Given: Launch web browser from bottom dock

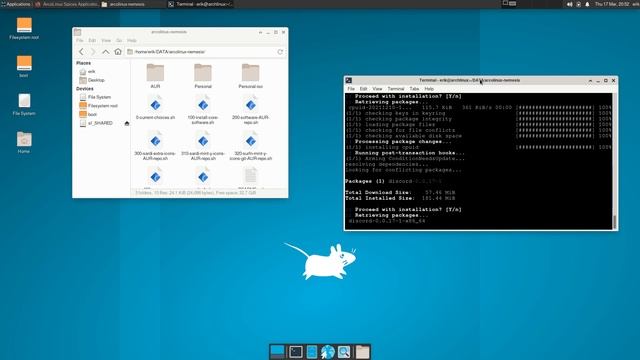Looking at the screenshot, I should (x=327, y=351).
